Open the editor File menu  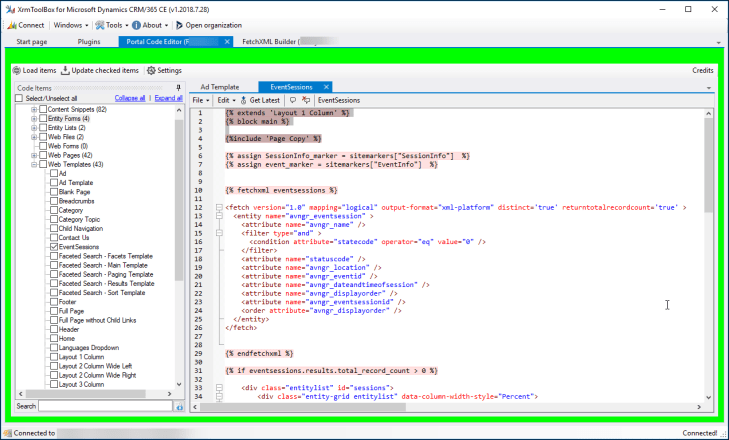200,100
